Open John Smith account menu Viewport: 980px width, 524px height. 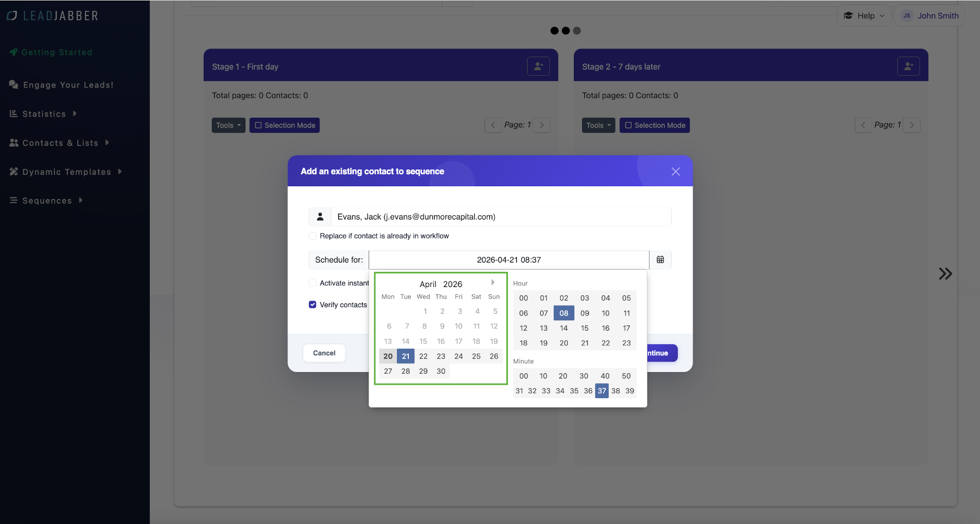929,16
